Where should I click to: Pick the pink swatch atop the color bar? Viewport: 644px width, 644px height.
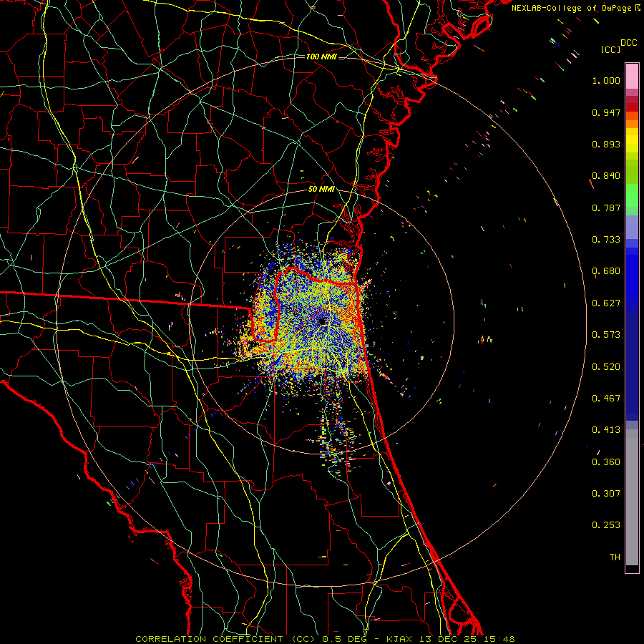point(632,77)
